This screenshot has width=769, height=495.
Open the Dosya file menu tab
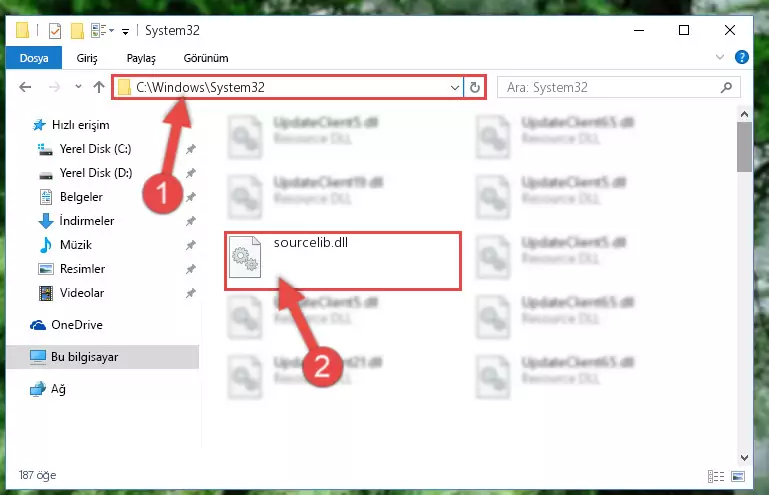pyautogui.click(x=34, y=58)
